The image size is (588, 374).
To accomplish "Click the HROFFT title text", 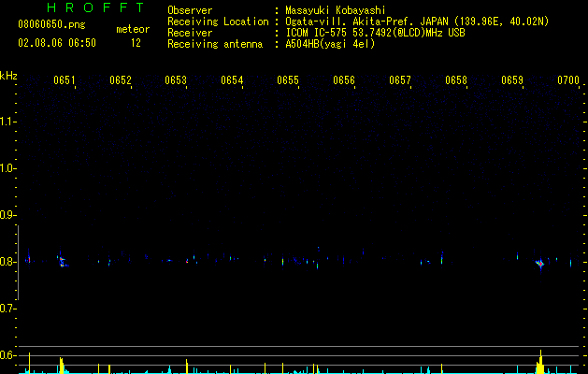I will coord(96,7).
